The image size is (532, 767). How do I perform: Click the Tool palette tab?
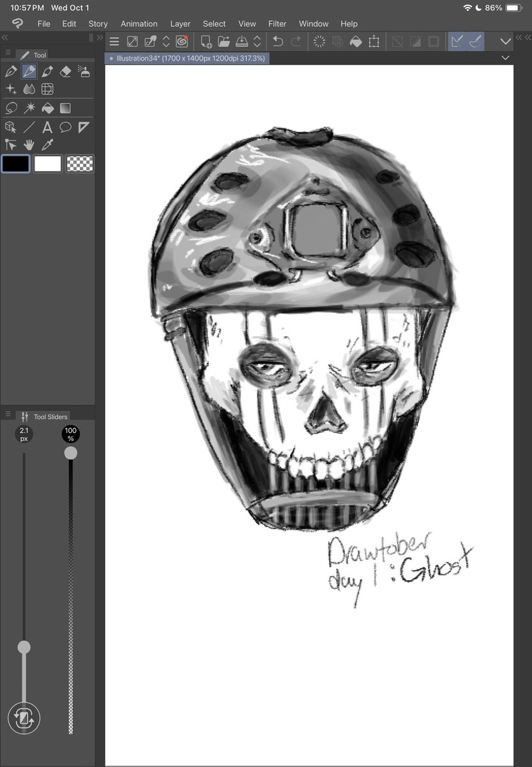coord(33,55)
